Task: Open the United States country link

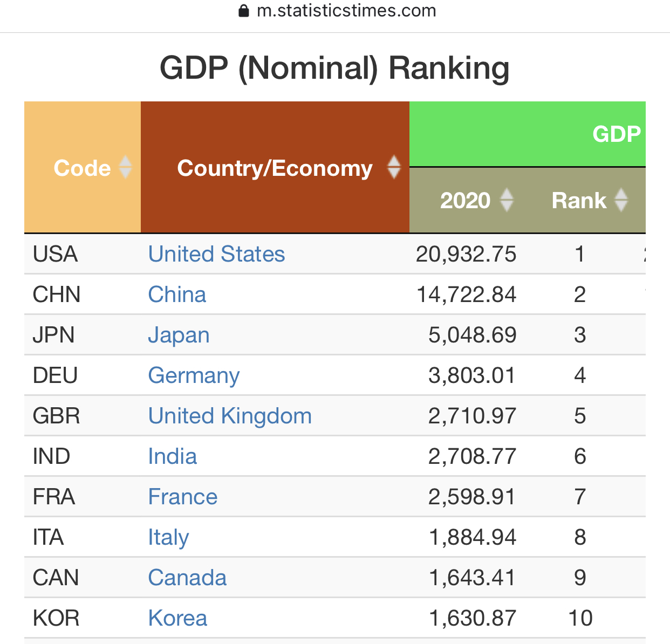Action: (216, 254)
